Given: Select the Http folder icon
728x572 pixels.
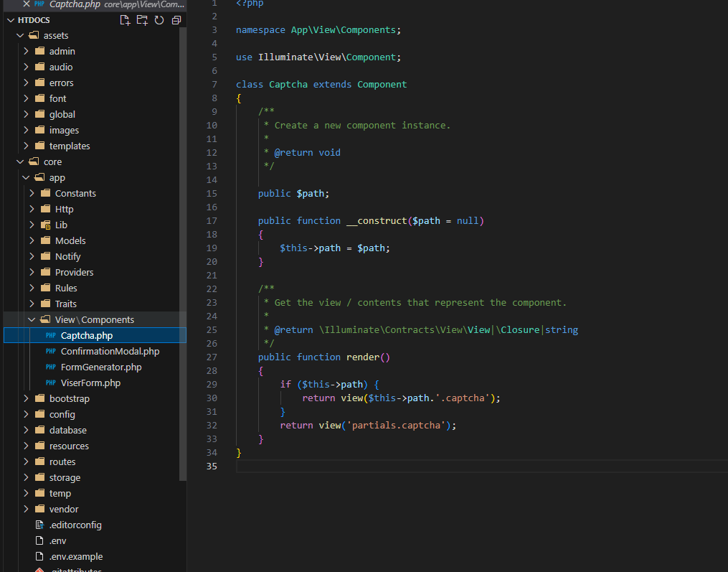Looking at the screenshot, I should point(45,209).
